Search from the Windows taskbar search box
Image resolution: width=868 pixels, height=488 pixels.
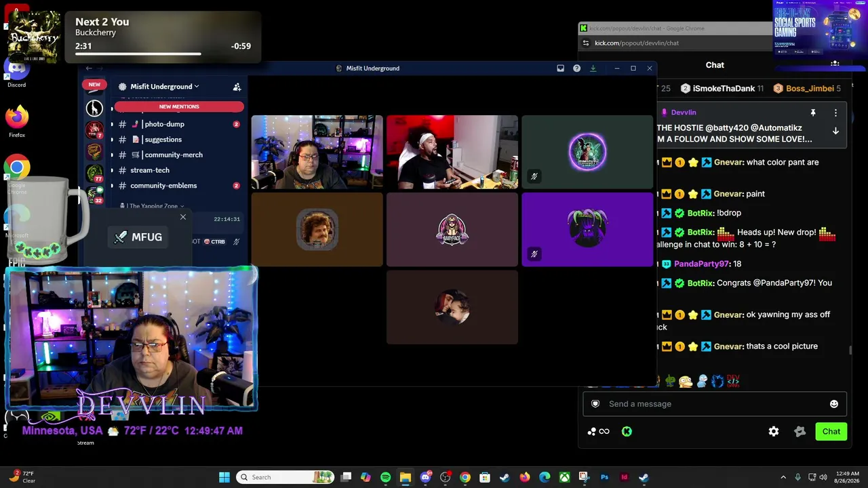286,477
